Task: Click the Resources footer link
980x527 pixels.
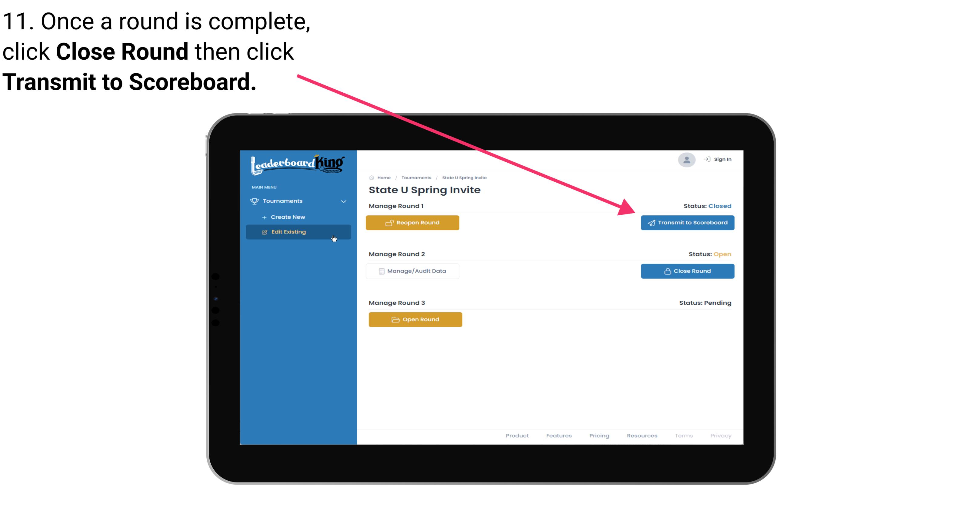Action: click(x=642, y=436)
